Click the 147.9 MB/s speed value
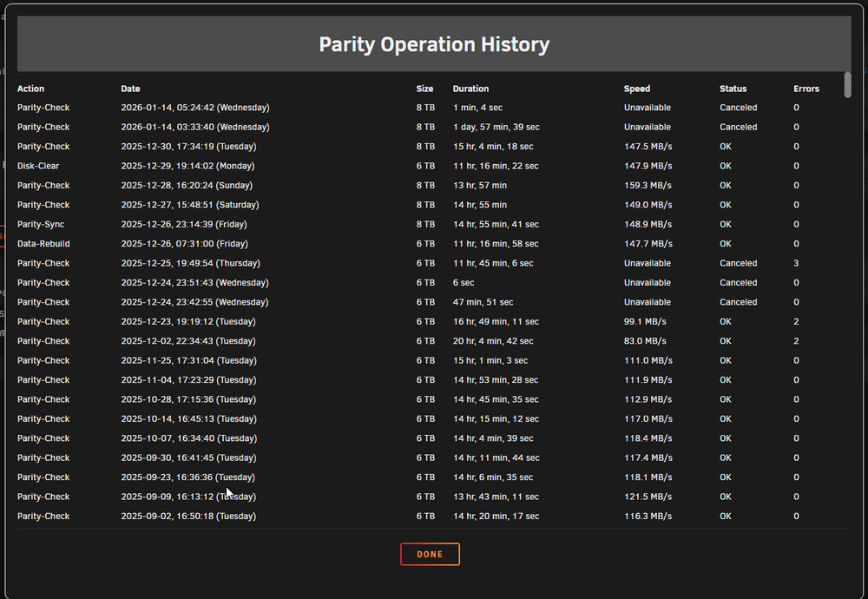The width and height of the screenshot is (868, 599). click(x=648, y=166)
